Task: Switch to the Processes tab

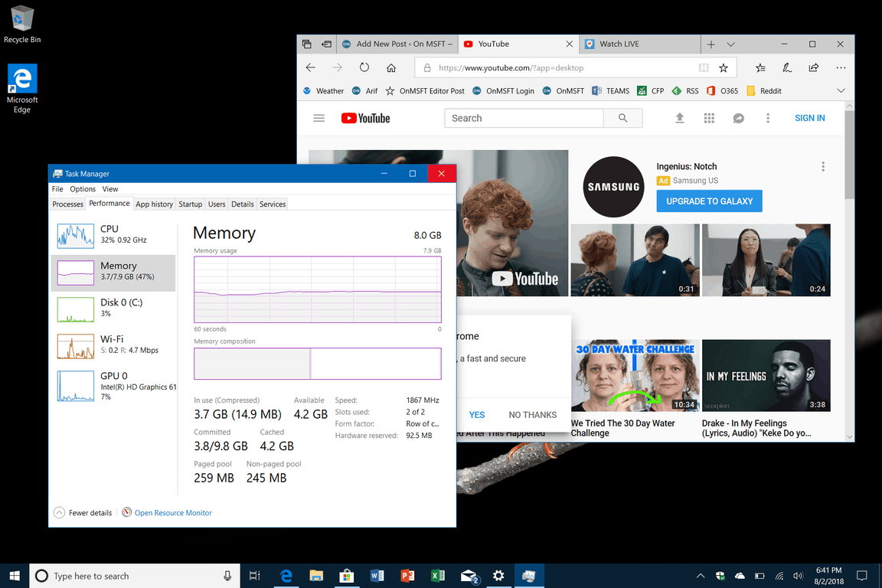Action: pos(67,204)
